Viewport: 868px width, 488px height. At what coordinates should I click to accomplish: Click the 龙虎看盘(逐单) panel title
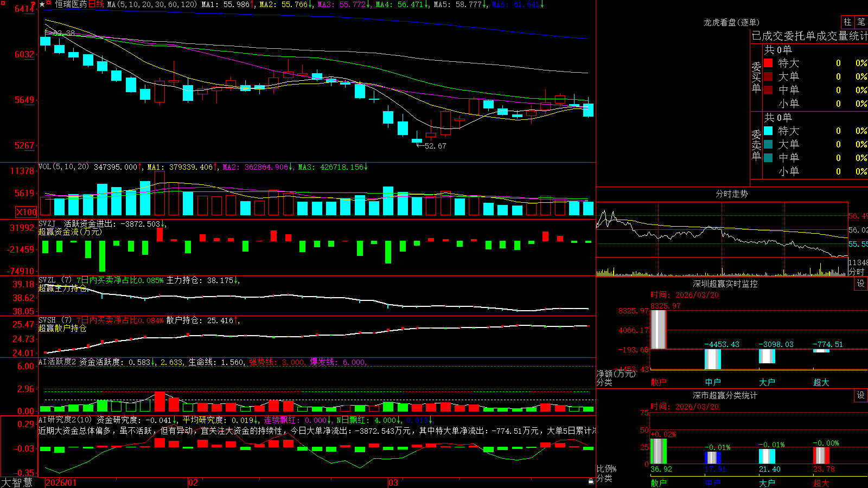731,22
